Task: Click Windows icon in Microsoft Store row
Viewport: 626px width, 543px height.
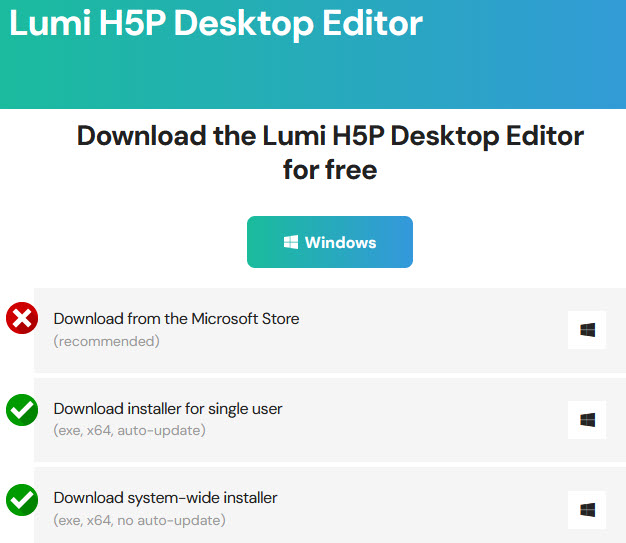Action: (x=587, y=330)
